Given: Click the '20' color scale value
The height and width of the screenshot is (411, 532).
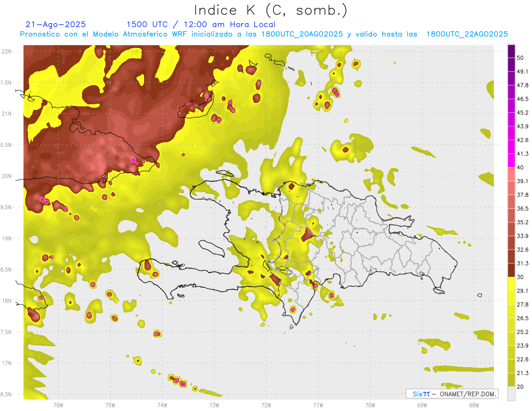Looking at the screenshot, I should point(520,387).
